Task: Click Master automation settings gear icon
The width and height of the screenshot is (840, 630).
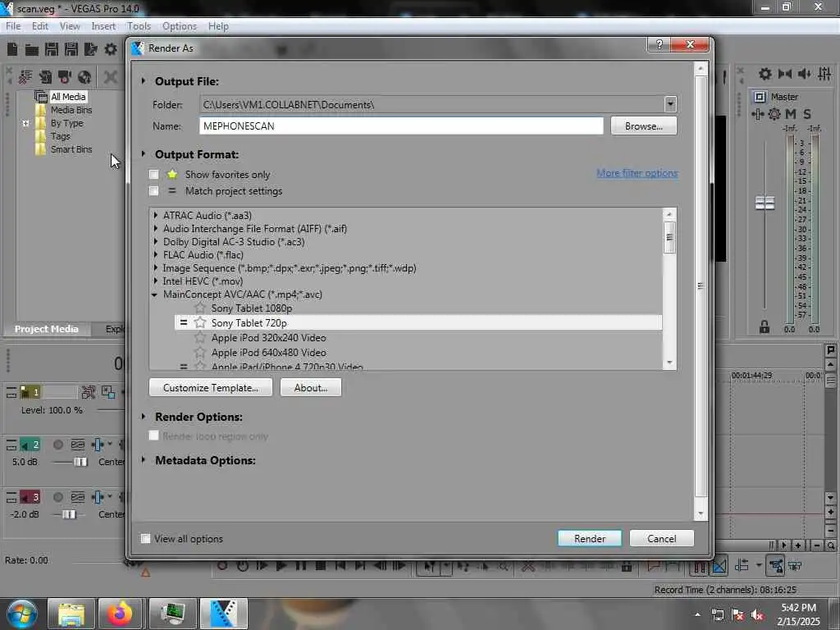Action: [774, 114]
